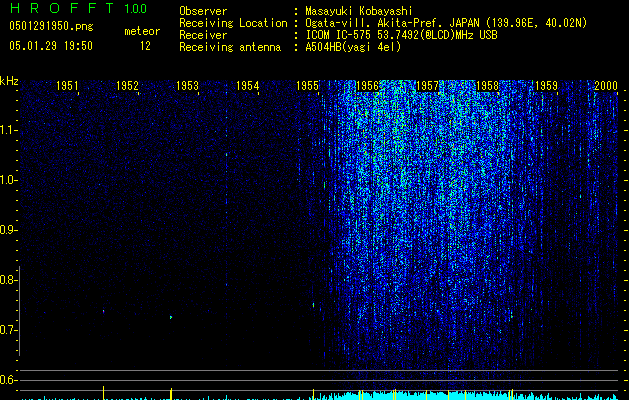Click the Receiving antenna label
The height and width of the screenshot is (400, 629).
(x=230, y=47)
